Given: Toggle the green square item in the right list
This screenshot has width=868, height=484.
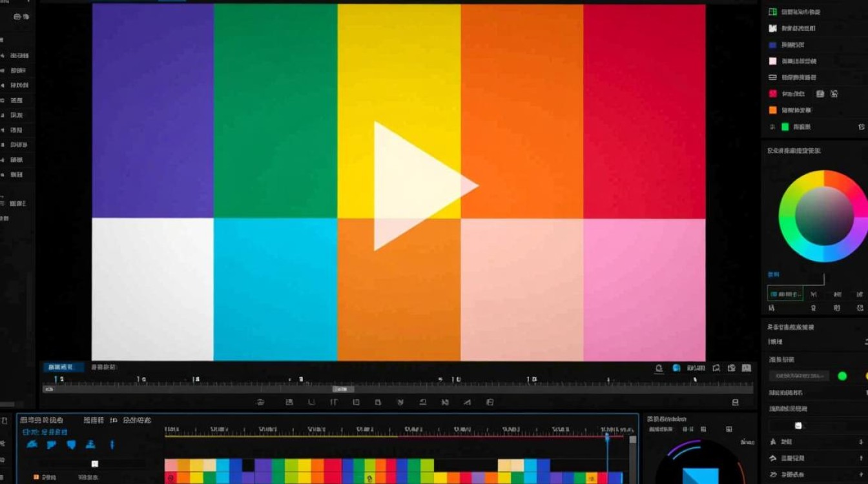Looking at the screenshot, I should tap(785, 127).
